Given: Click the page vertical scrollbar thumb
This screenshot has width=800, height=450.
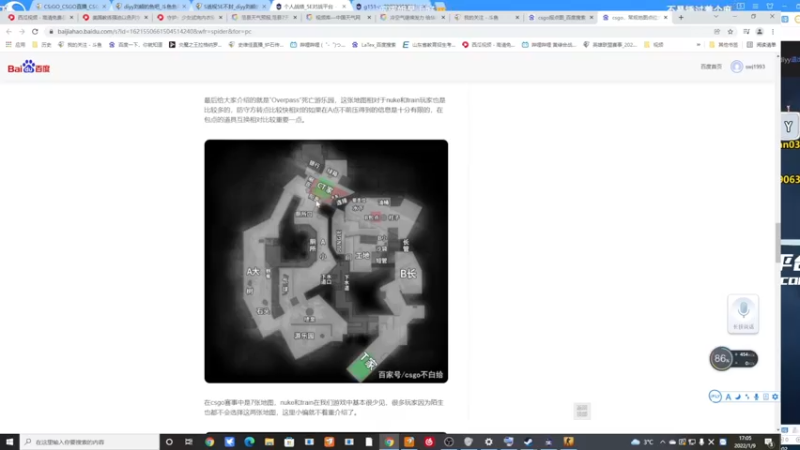Looking at the screenshot, I should [778, 242].
